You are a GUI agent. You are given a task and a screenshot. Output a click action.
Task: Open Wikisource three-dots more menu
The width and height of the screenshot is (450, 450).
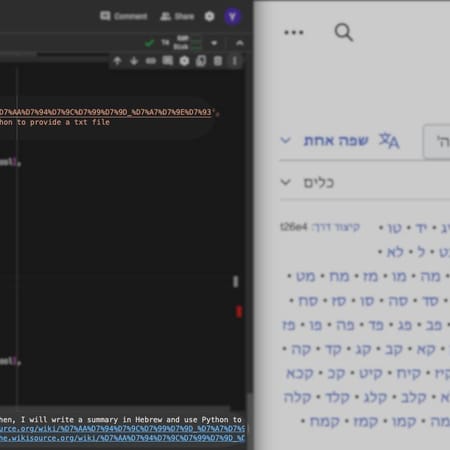coord(294,32)
